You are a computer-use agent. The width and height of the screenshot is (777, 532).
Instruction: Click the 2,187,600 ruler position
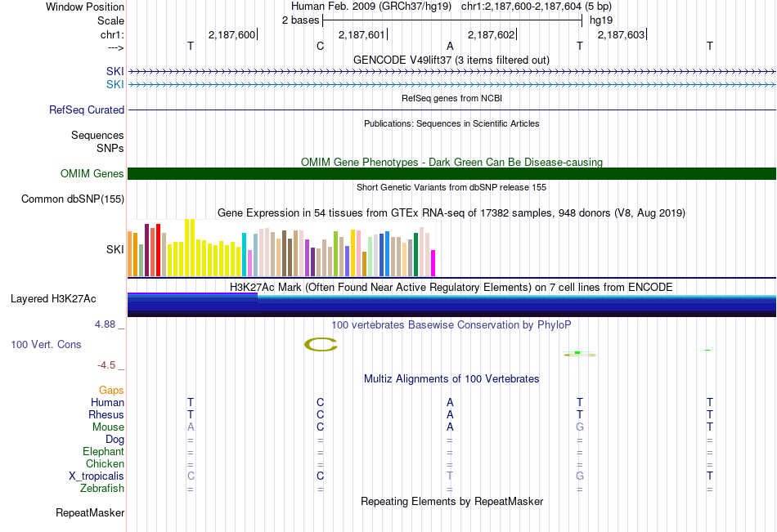[231, 34]
